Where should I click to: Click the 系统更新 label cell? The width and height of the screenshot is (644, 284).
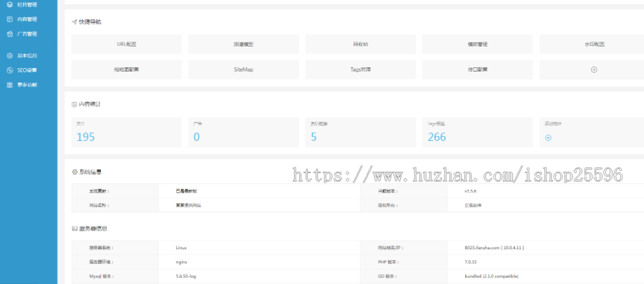click(x=115, y=191)
